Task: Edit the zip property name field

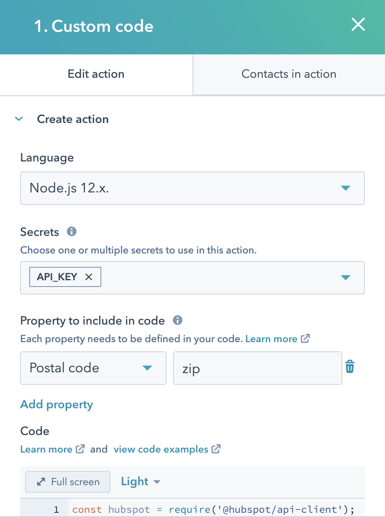Action: 258,368
